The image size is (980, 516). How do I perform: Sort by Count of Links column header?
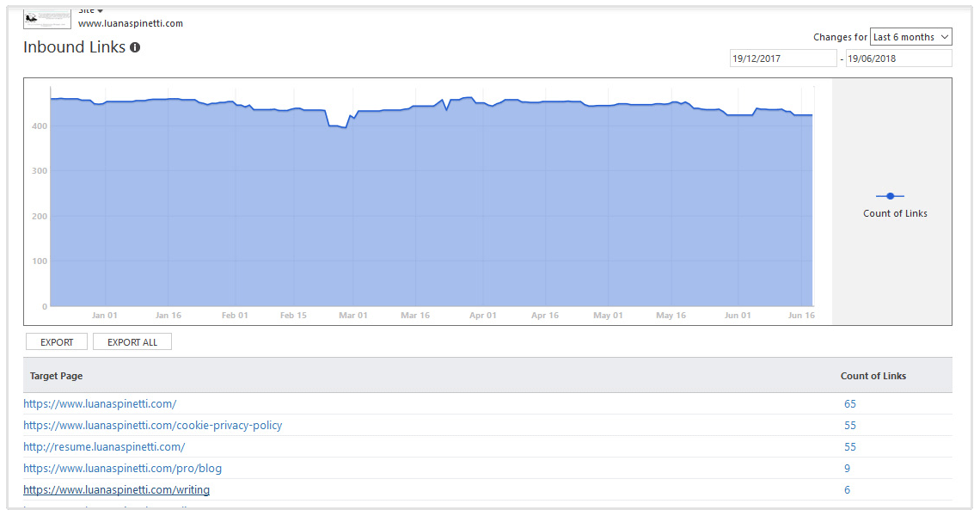coord(873,376)
